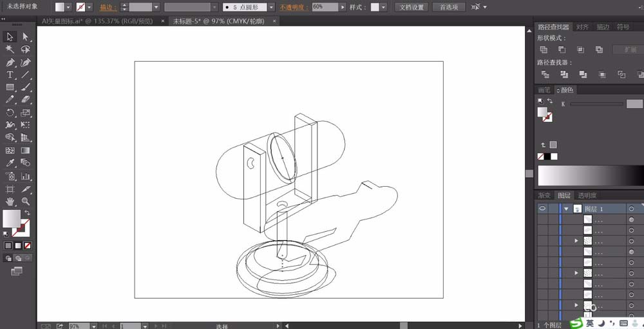Viewport: 644px width, 329px height.
Task: Click Change Screen Mode icon in toolbox
Action: pos(17,271)
